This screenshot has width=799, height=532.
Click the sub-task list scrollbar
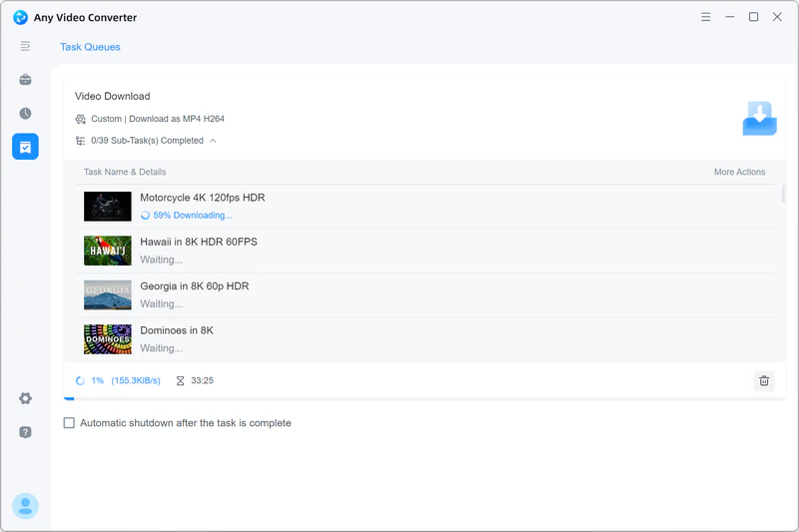[x=783, y=195]
